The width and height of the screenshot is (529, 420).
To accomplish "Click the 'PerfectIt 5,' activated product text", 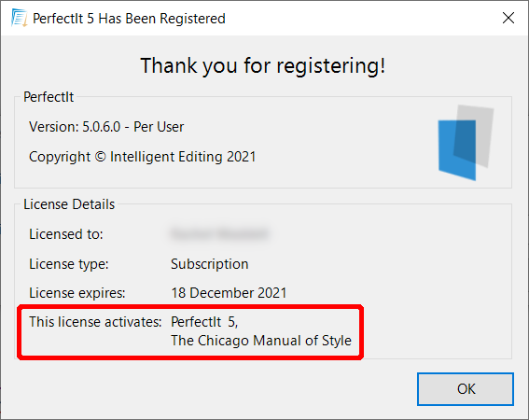I will [x=204, y=322].
